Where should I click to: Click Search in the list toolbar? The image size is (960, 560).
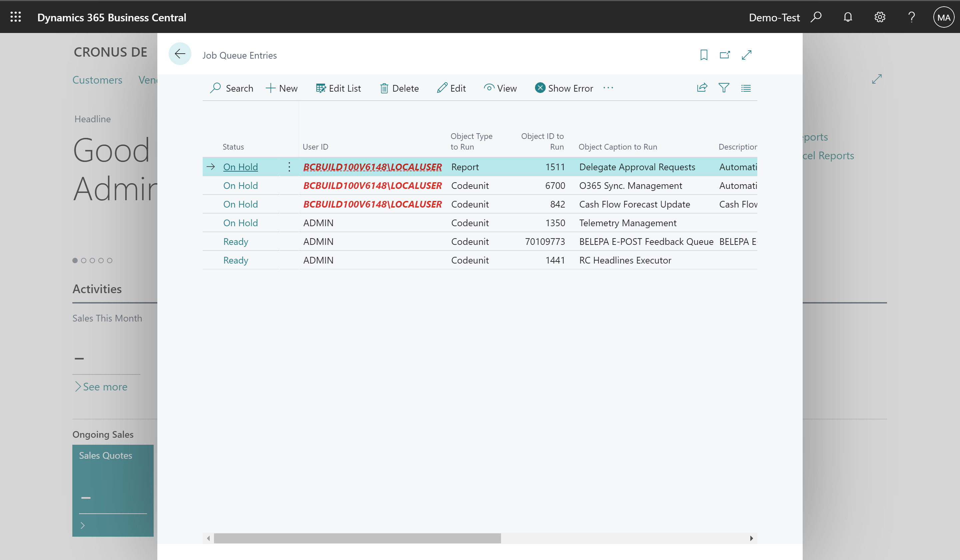(x=231, y=88)
